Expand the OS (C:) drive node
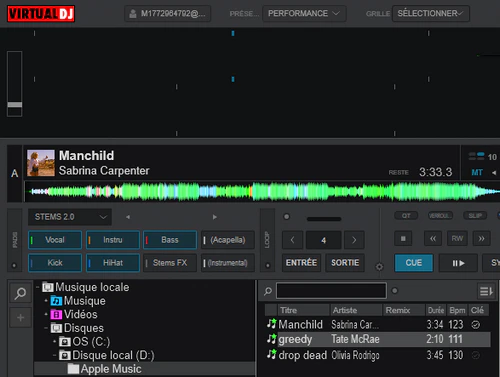Image resolution: width=500 pixels, height=377 pixels. (54, 342)
